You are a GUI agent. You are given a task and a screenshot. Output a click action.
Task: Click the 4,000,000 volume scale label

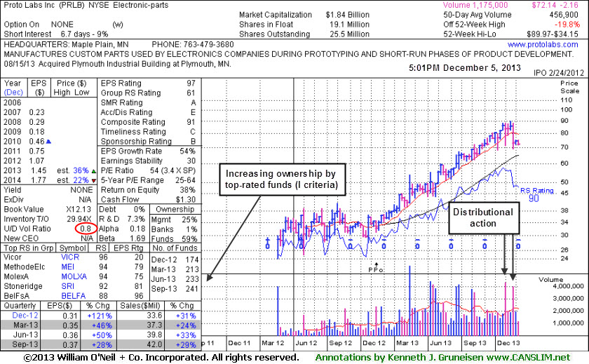[x=569, y=286]
